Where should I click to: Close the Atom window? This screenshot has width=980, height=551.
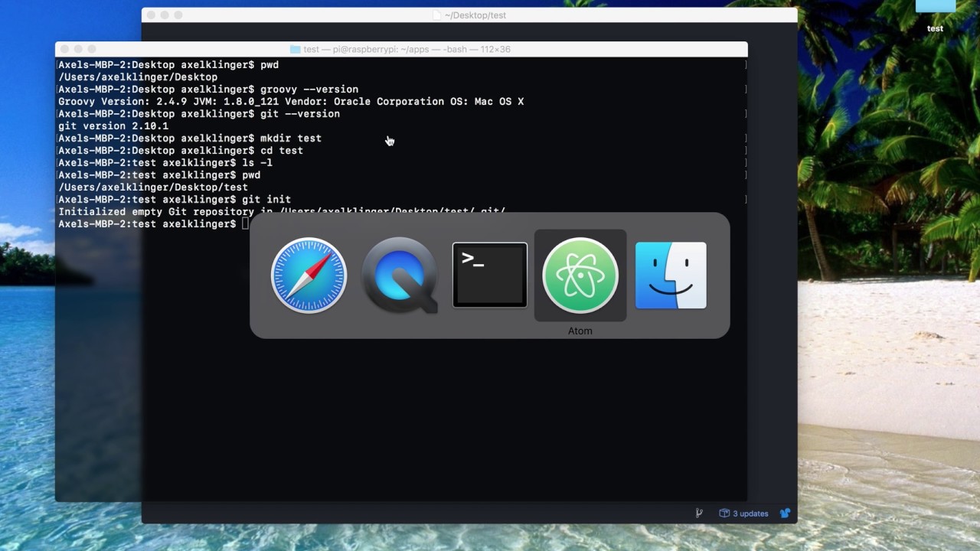[x=152, y=15]
